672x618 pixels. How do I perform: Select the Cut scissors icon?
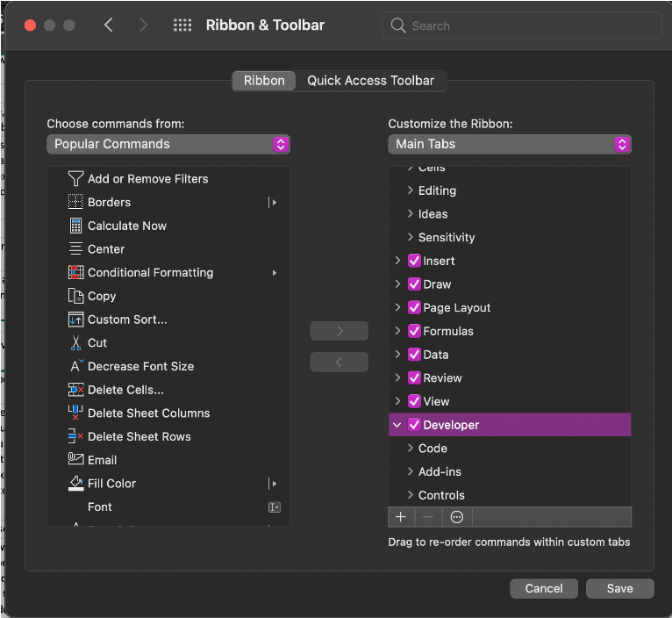click(x=75, y=343)
